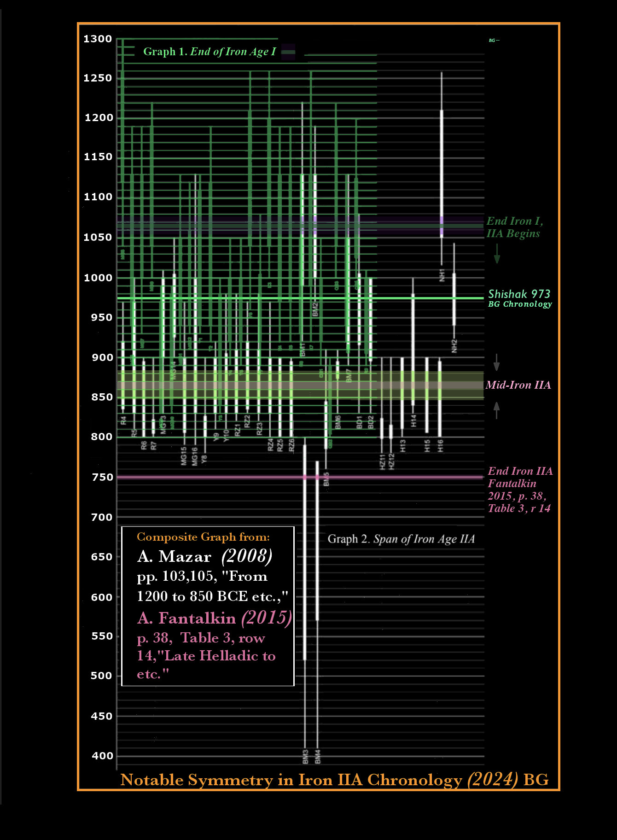The height and width of the screenshot is (840, 617).
Task: Select the BM6 sample label
Action: (338, 422)
